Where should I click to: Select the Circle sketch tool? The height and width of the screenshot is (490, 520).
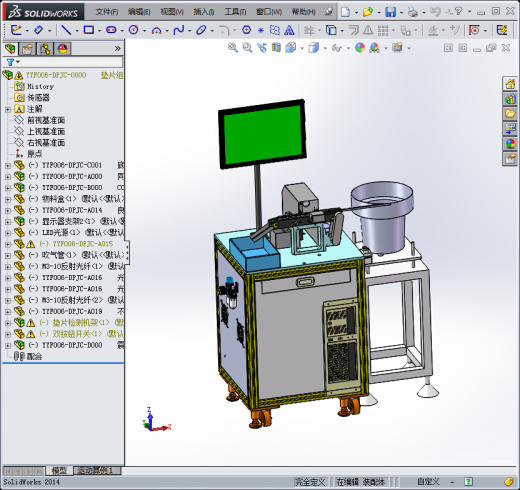(x=133, y=30)
